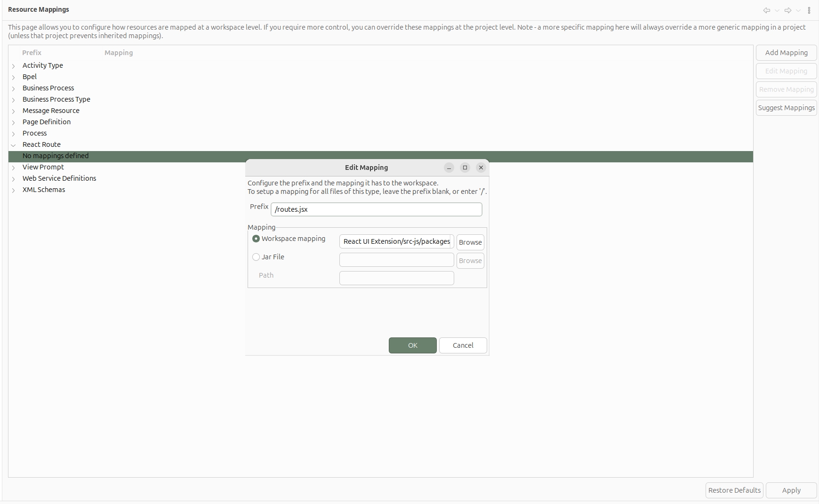819x504 pixels.
Task: Click the forward navigation arrow icon
Action: [787, 10]
